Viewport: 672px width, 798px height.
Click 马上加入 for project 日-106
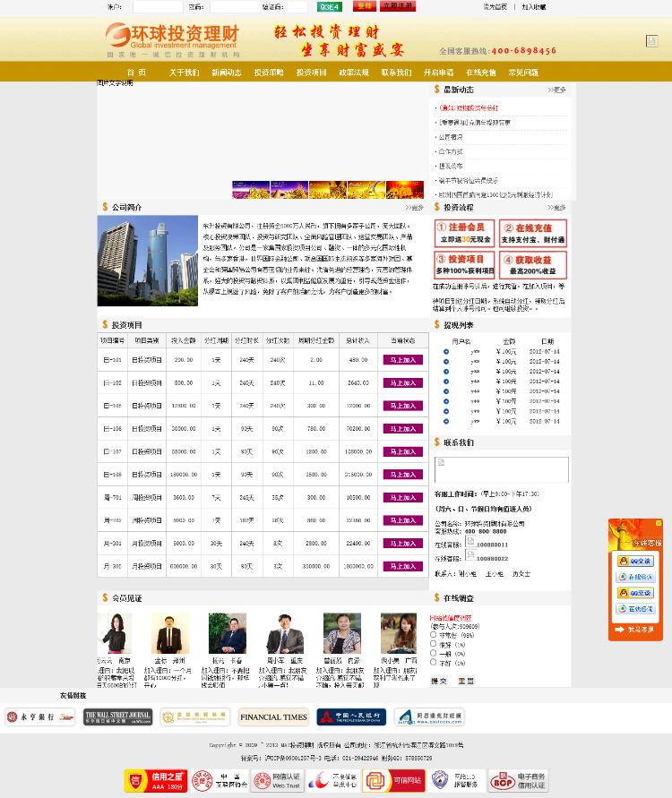pos(402,429)
